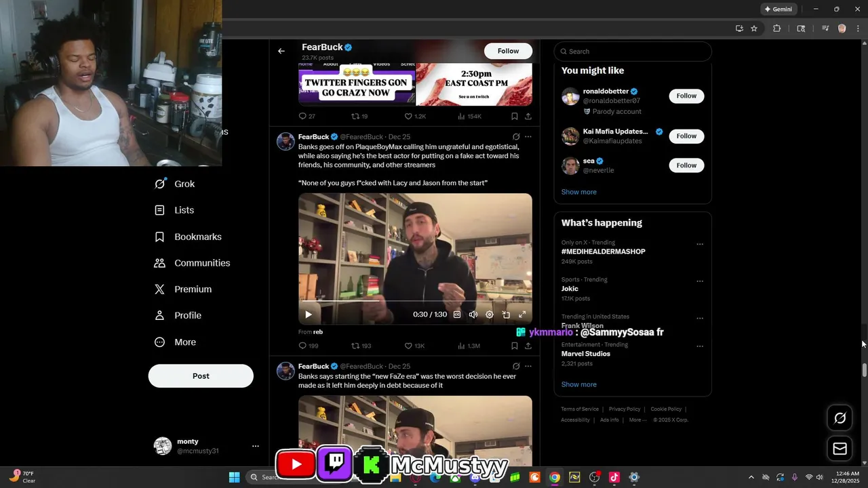The width and height of the screenshot is (868, 488).
Task: Bookmark the PlaqueBoyMax post
Action: point(515,346)
